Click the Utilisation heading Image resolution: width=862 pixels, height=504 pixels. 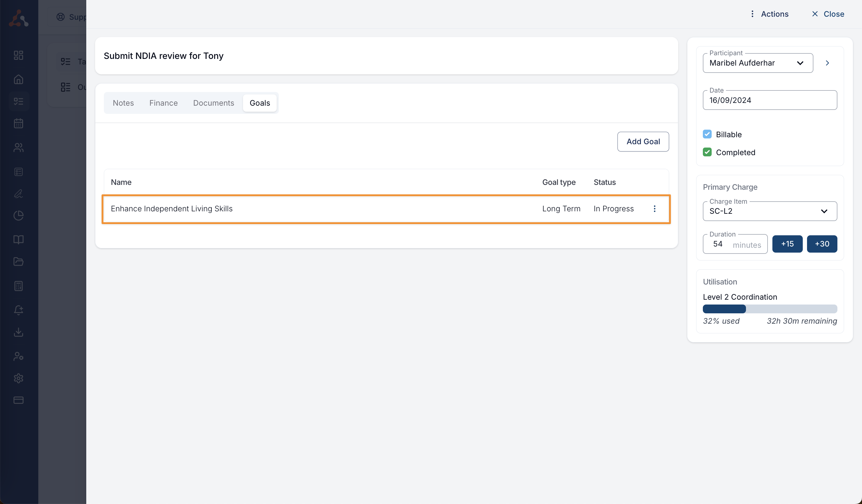click(x=720, y=282)
